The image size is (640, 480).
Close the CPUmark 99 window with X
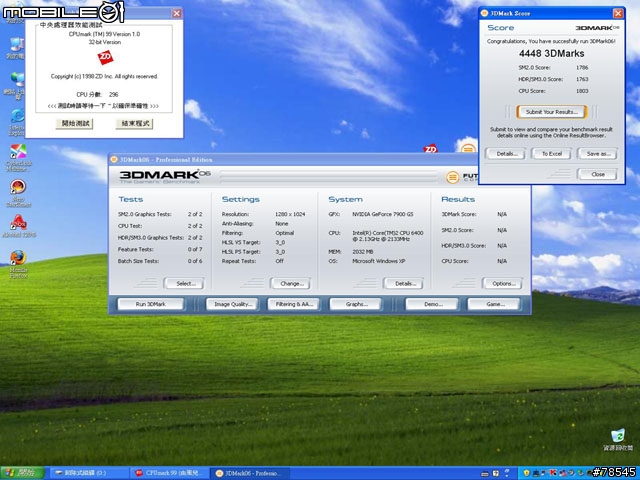coord(177,13)
